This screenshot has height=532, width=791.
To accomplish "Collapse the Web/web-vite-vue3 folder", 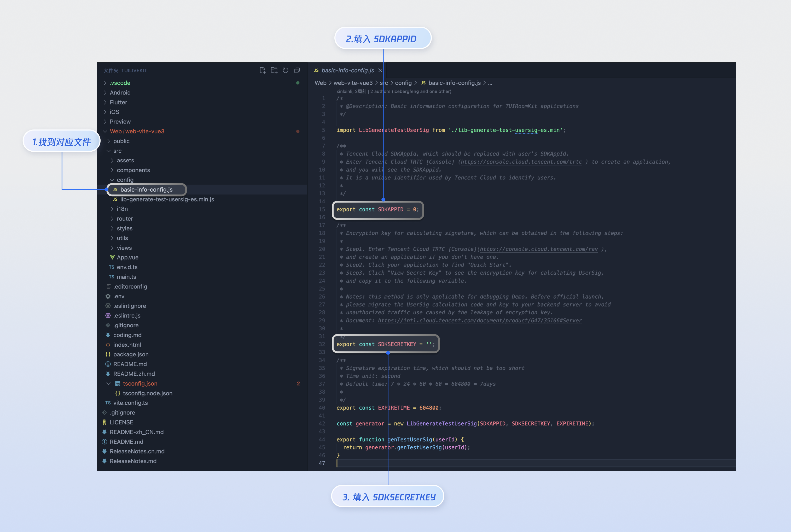I will 137,131.
